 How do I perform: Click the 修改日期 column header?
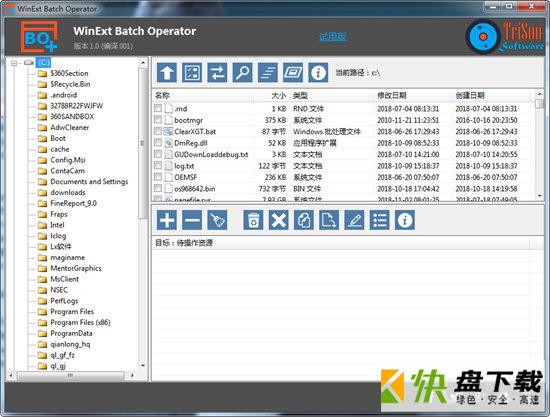[392, 95]
